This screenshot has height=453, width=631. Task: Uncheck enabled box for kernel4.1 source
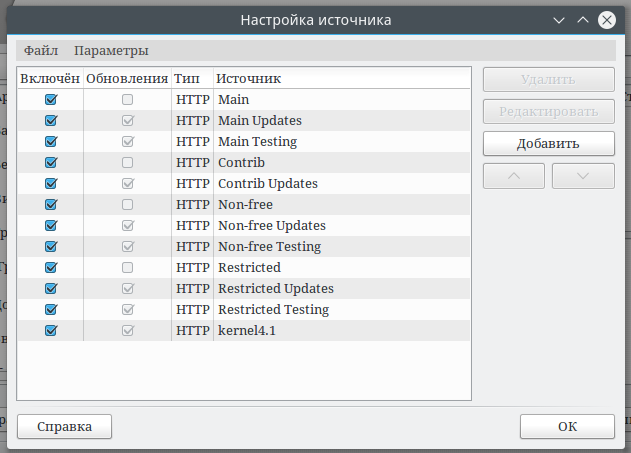[x=51, y=330]
